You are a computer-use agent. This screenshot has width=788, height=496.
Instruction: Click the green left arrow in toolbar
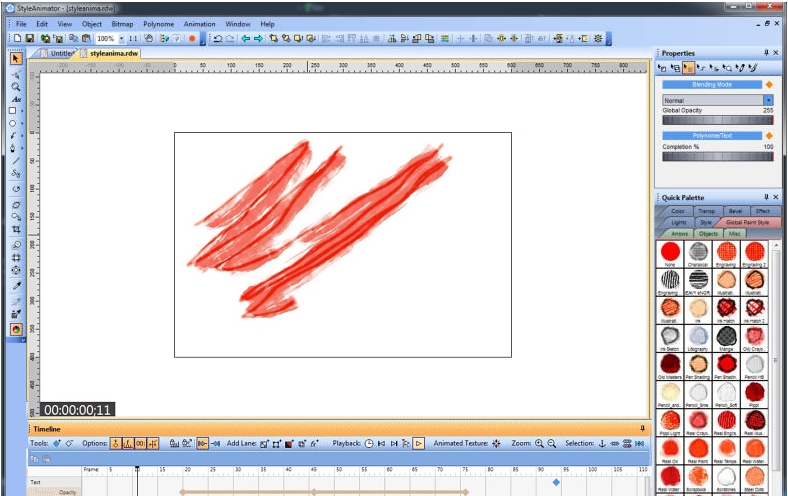(x=245, y=38)
